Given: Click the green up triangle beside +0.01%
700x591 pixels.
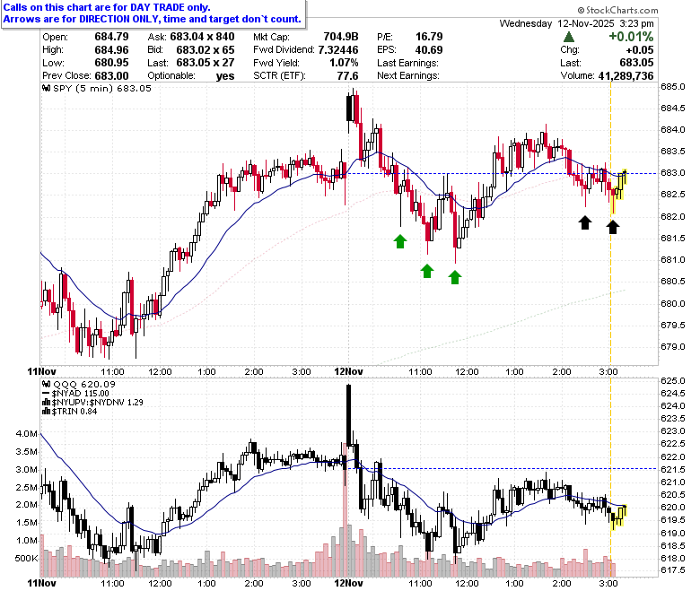Looking at the screenshot, I should pos(569,37).
